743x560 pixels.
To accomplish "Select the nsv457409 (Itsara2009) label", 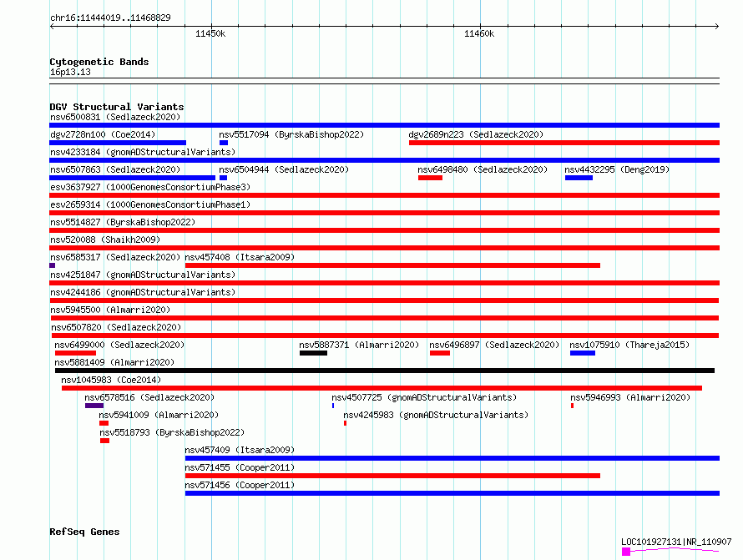I will click(240, 450).
